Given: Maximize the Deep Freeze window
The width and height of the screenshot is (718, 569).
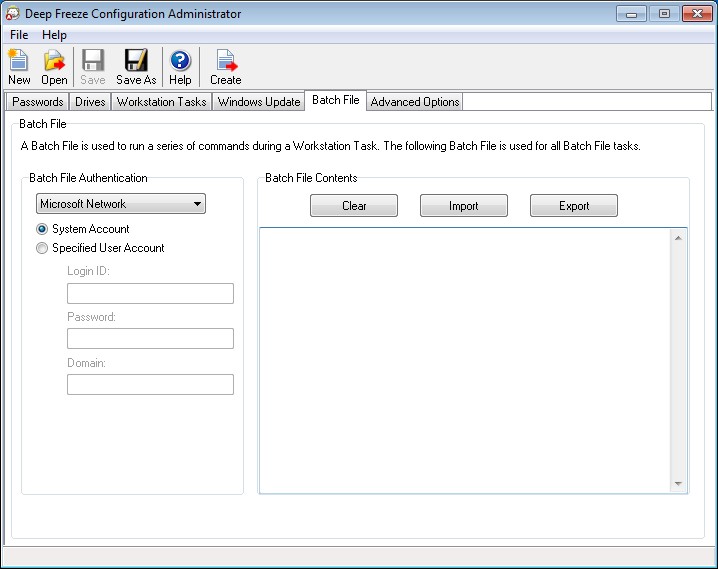Looking at the screenshot, I should coord(663,14).
